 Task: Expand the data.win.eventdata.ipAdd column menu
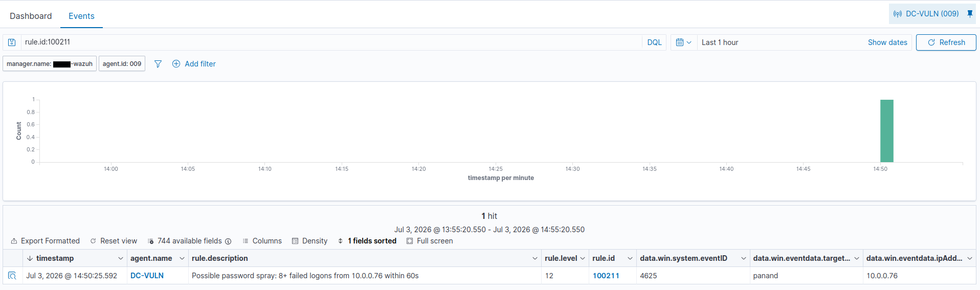(x=970, y=258)
